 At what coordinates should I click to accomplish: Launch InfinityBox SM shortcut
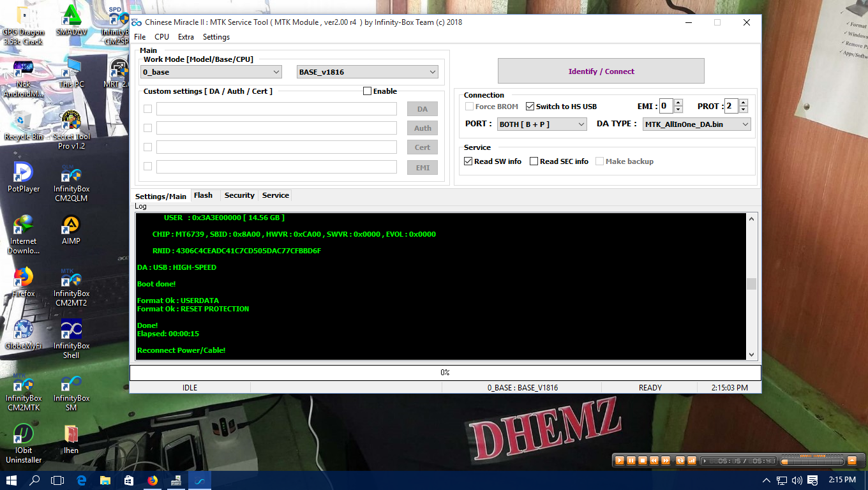[71, 392]
